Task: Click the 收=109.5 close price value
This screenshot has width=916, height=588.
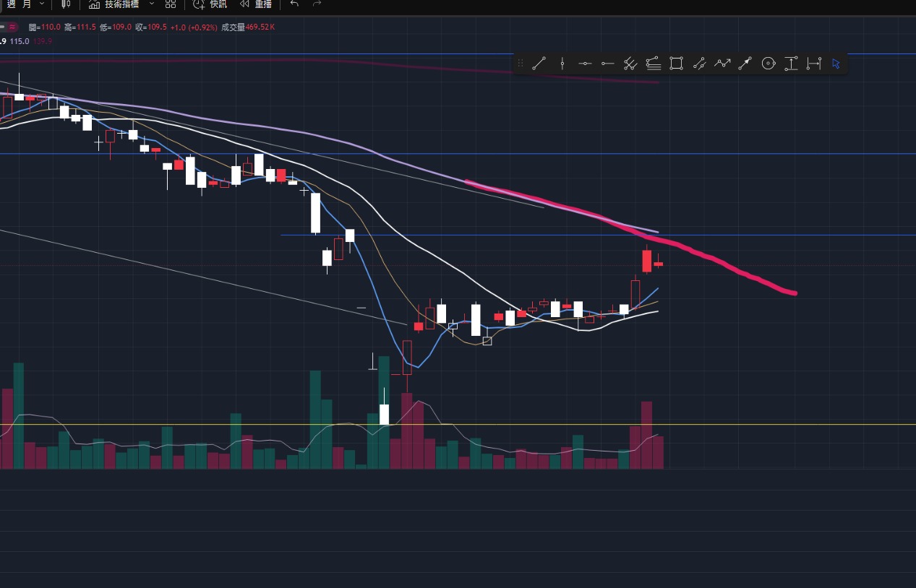Action: [151, 27]
